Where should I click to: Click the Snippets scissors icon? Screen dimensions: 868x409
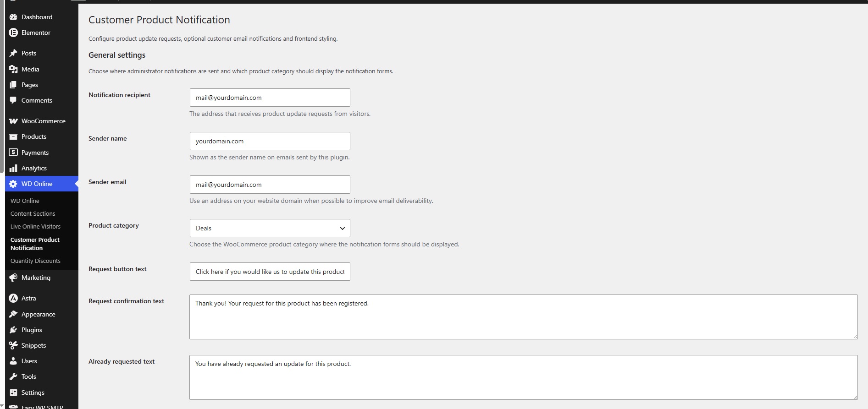pos(13,345)
